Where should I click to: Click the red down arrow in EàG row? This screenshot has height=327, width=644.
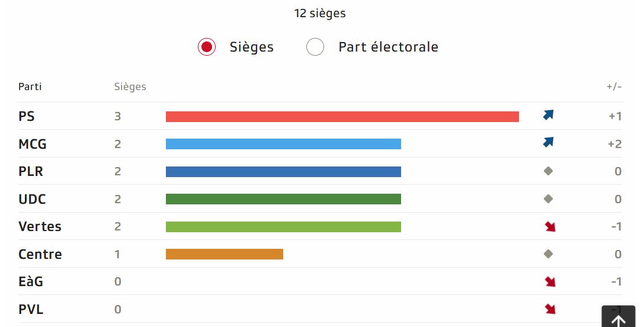tap(550, 281)
